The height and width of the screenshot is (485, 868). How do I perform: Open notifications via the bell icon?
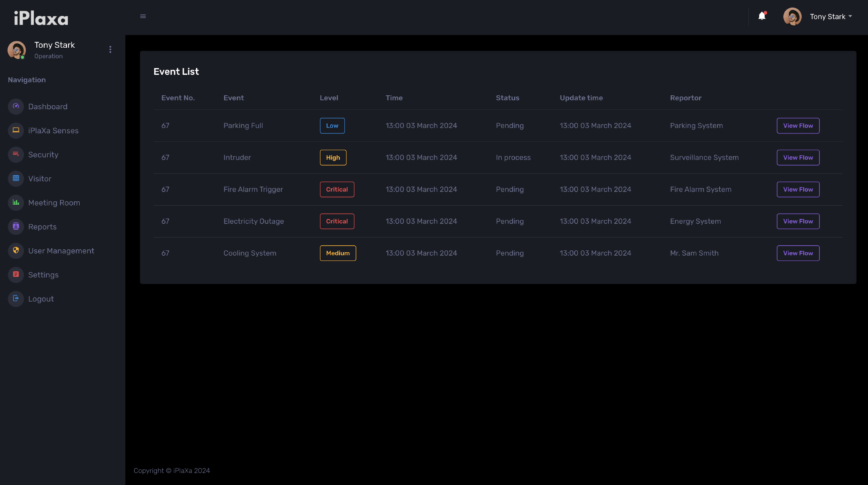pyautogui.click(x=762, y=16)
